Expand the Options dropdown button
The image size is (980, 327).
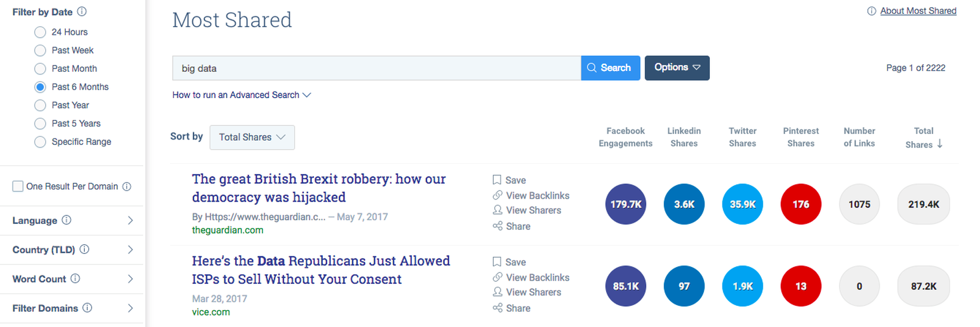677,68
